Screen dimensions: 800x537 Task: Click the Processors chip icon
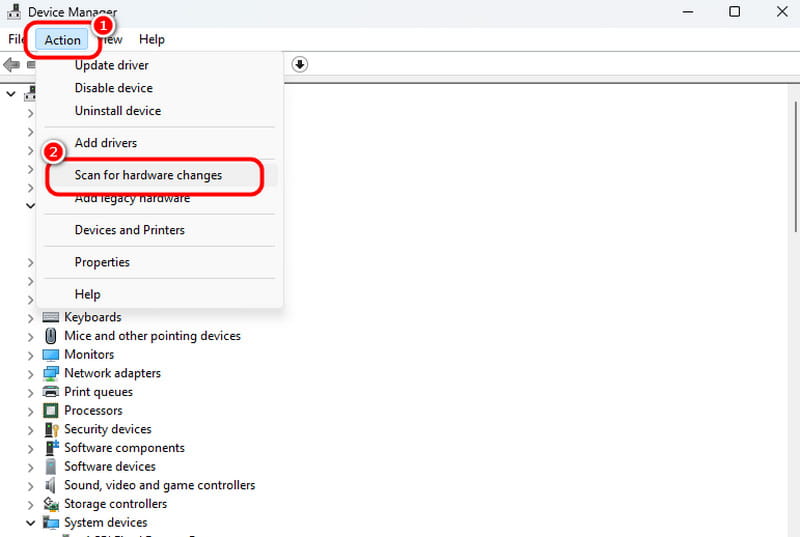click(51, 411)
